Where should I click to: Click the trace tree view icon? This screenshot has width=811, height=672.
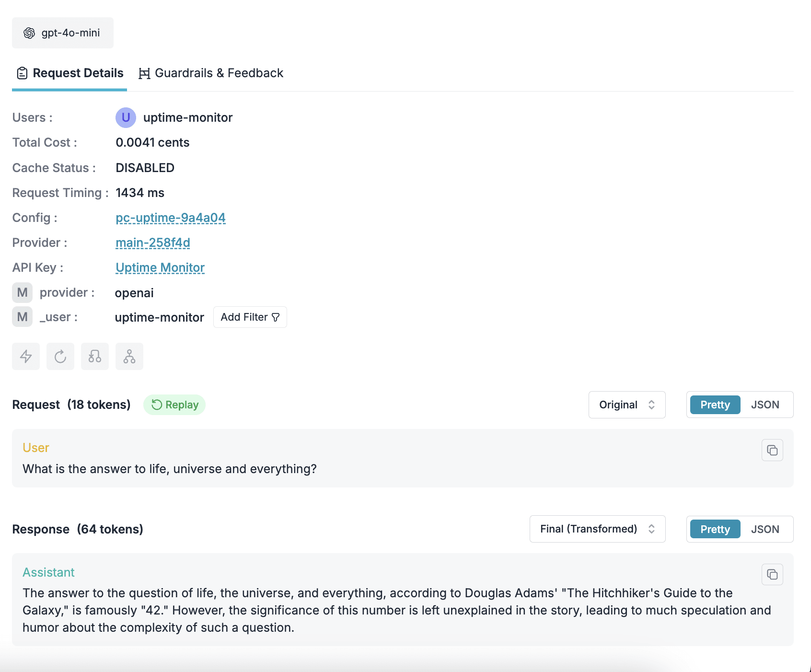[x=129, y=356]
